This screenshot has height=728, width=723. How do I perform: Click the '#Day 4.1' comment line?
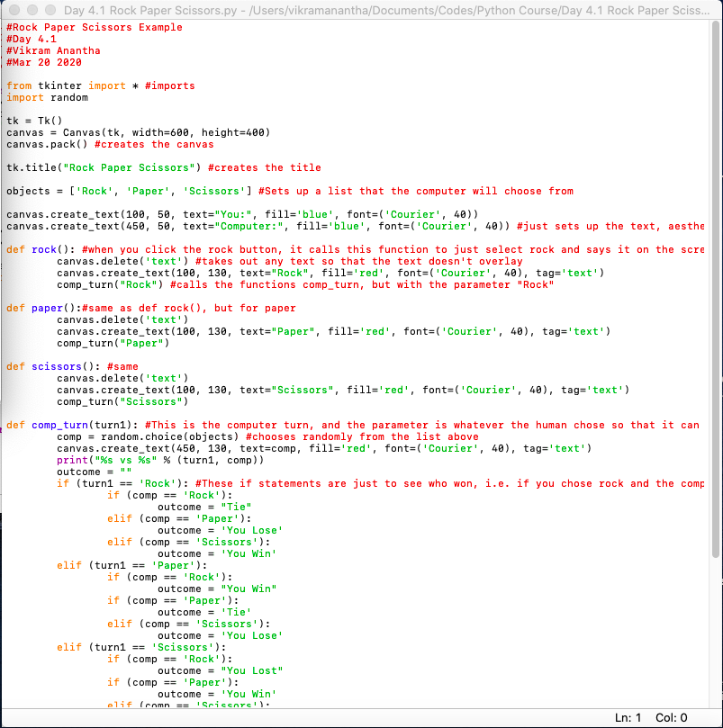(32, 39)
